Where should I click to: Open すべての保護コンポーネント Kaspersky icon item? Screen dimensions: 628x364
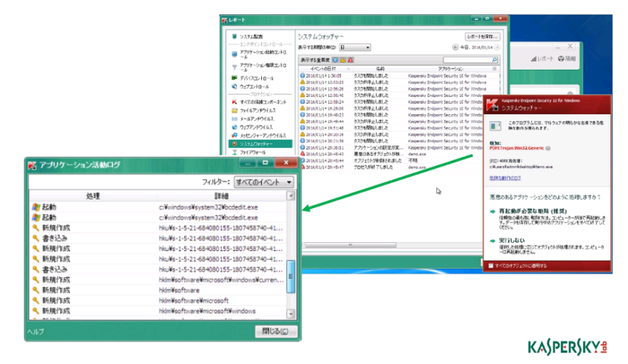pyautogui.click(x=259, y=102)
